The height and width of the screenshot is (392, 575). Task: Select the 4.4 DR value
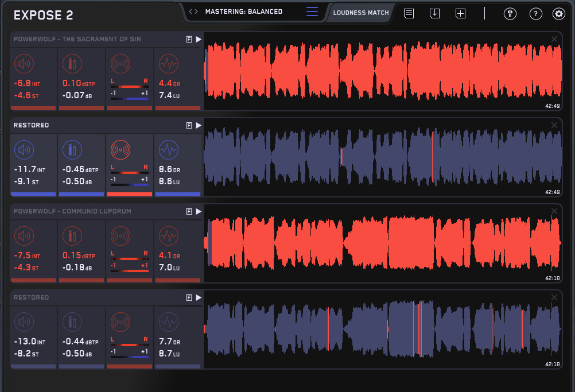click(169, 83)
